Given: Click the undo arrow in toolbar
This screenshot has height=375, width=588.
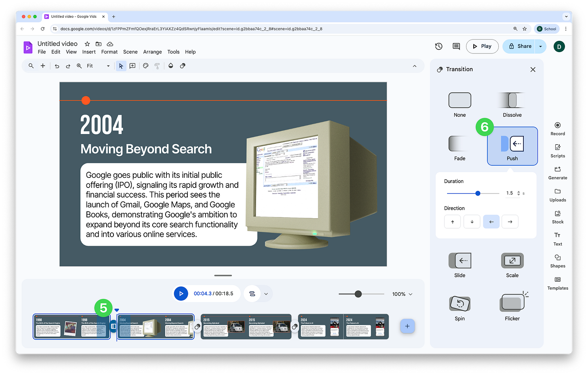Looking at the screenshot, I should pyautogui.click(x=57, y=66).
